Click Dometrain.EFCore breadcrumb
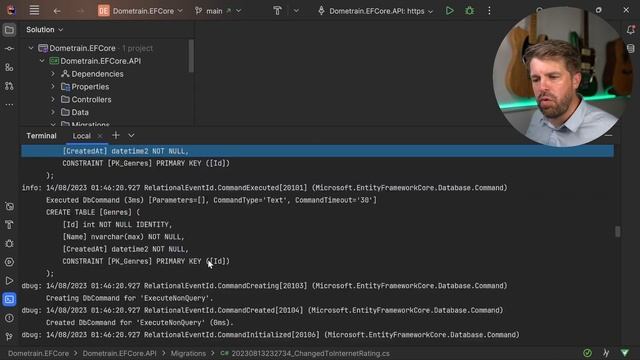Screen dimensions: 640x360 (38, 353)
